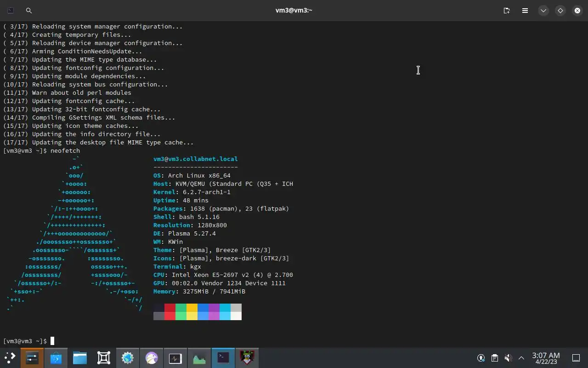Click '(17/17) Updating the desktop file MIME' line
This screenshot has width=588, height=368.
tap(98, 143)
